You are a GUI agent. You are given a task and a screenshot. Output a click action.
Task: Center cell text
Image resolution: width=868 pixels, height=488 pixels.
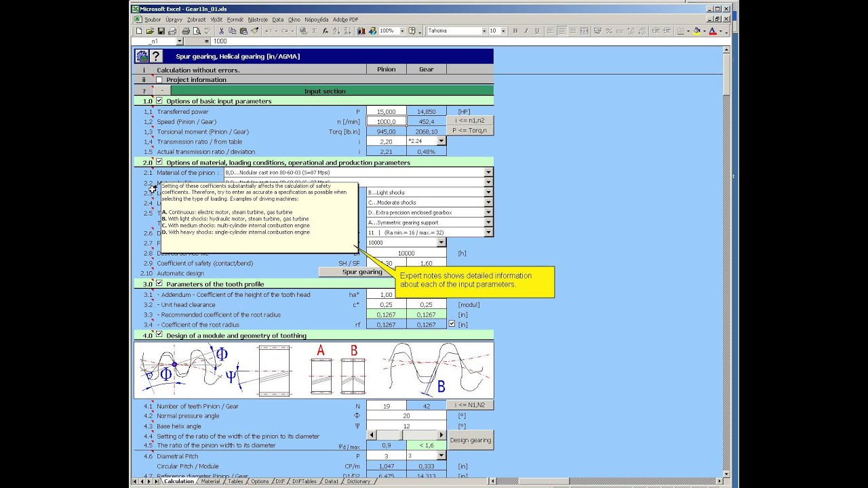[x=561, y=30]
